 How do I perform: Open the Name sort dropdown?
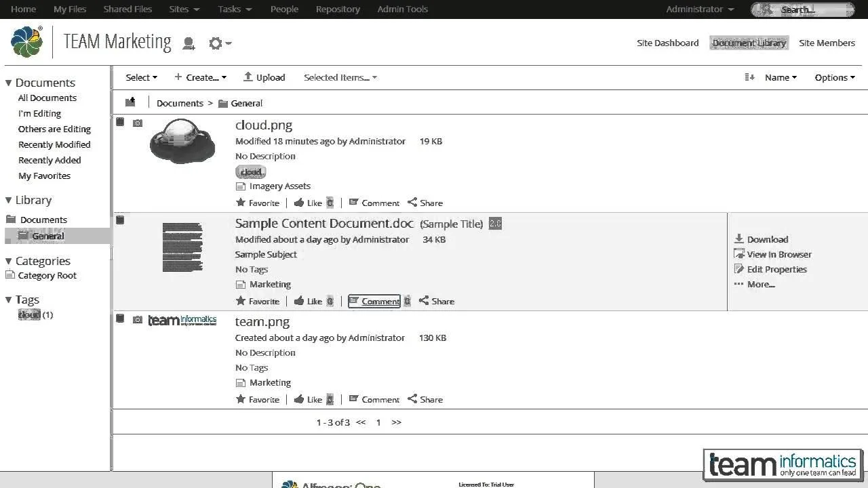point(781,77)
